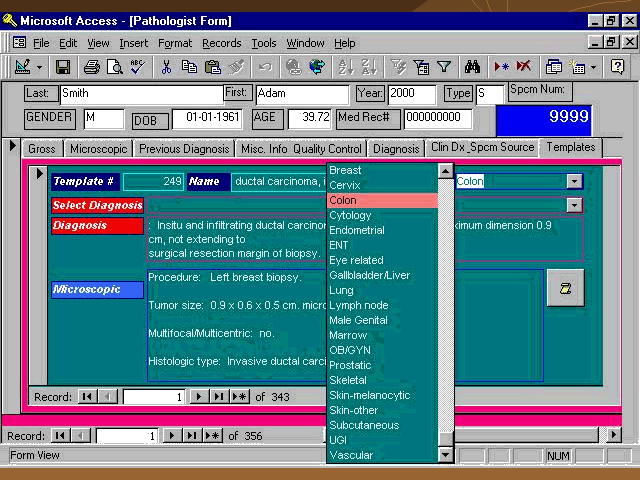Click the Sort Ascending toolbar icon

click(x=345, y=67)
